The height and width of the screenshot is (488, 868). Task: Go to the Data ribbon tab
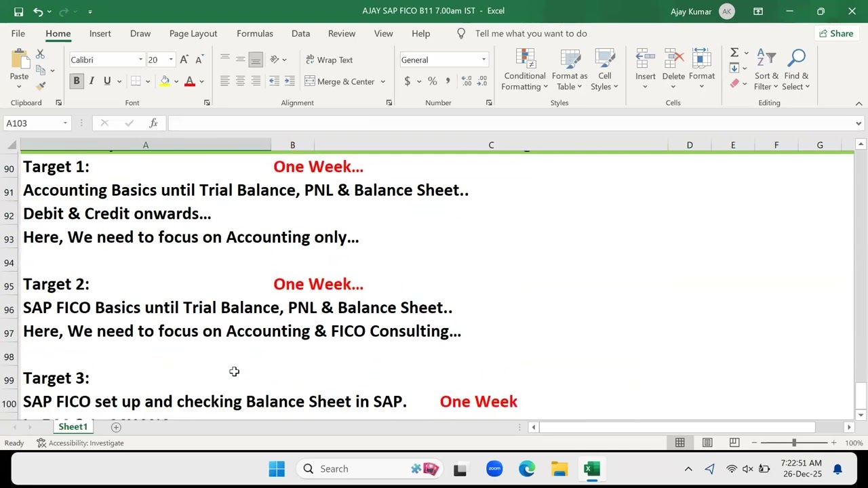coord(300,33)
